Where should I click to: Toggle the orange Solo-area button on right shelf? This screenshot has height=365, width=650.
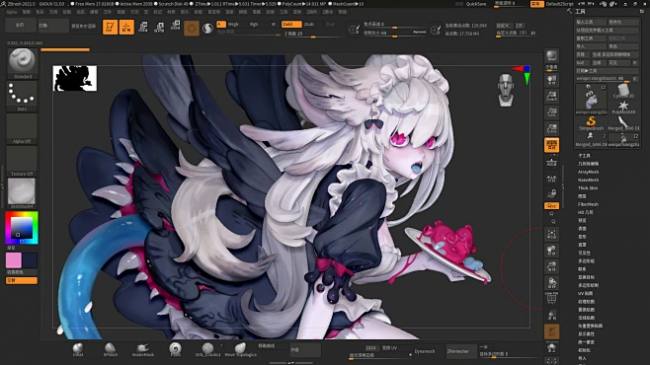[551, 332]
